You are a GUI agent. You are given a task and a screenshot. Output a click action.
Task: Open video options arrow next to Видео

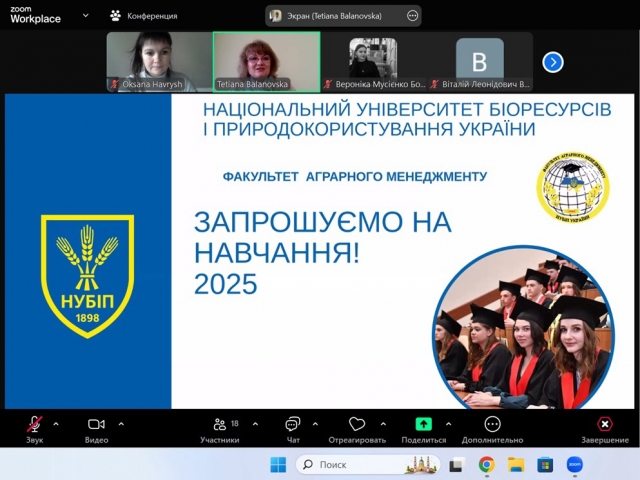(x=121, y=424)
